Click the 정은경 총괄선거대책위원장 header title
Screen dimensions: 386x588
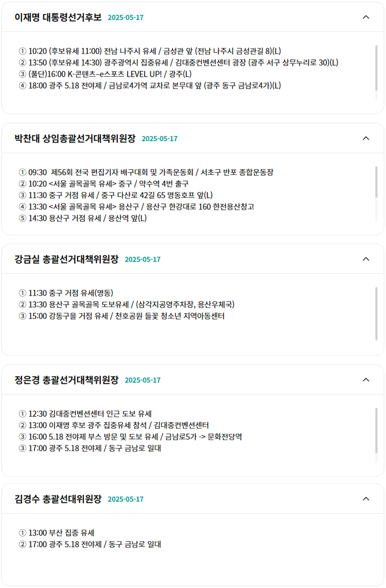(x=67, y=380)
